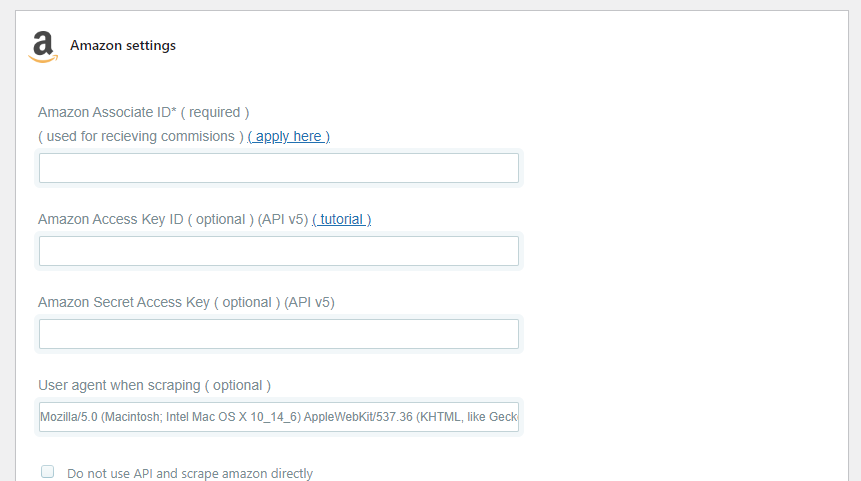
Task: Click the Amazon Secret Access Key label
Action: (124, 302)
